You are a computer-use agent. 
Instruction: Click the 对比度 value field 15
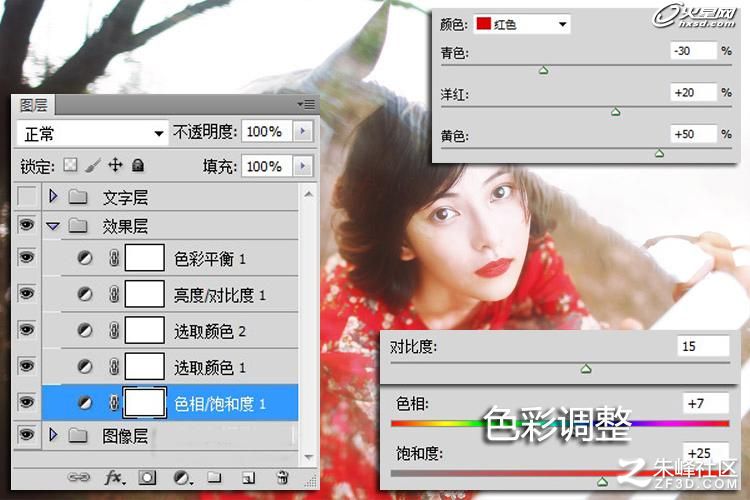[703, 346]
